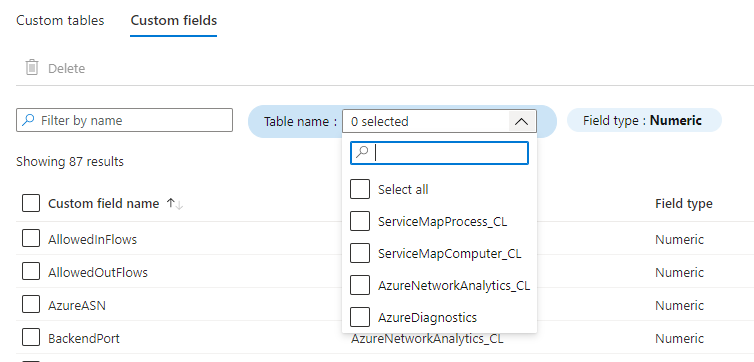
Task: Sort by Custom field name column
Action: (103, 203)
